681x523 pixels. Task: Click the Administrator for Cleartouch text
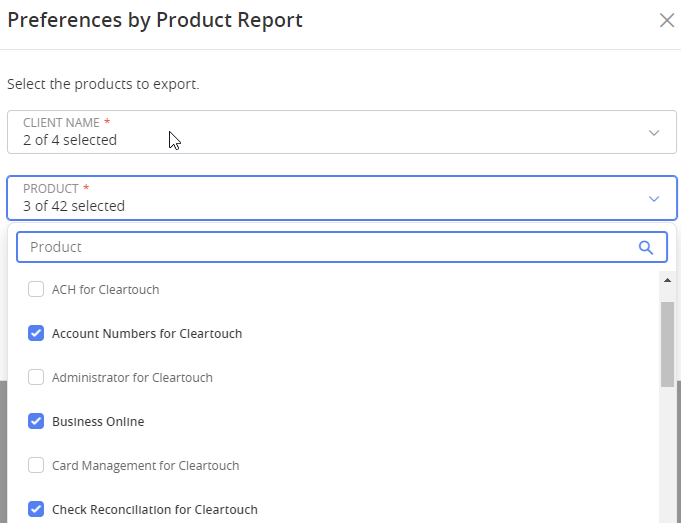[132, 377]
